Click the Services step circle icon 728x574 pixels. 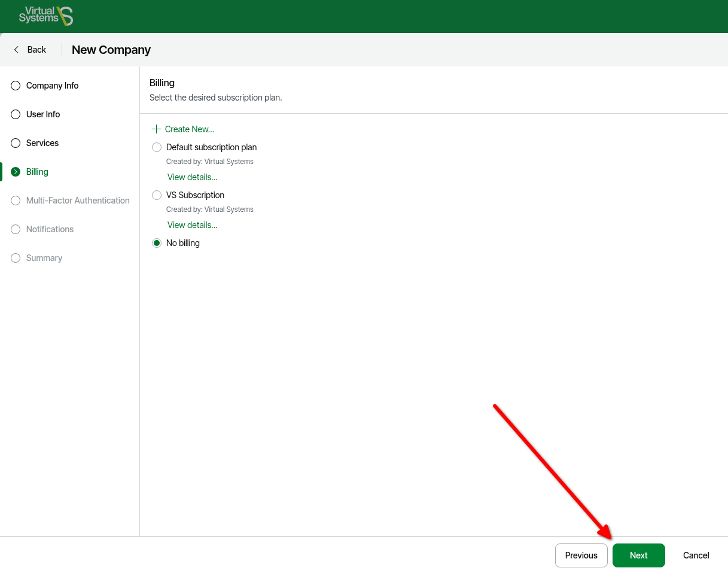tap(16, 143)
